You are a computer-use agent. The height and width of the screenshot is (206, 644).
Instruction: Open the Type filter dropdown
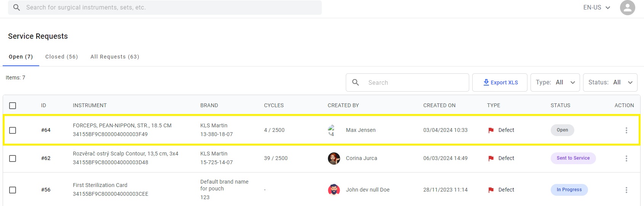point(555,82)
